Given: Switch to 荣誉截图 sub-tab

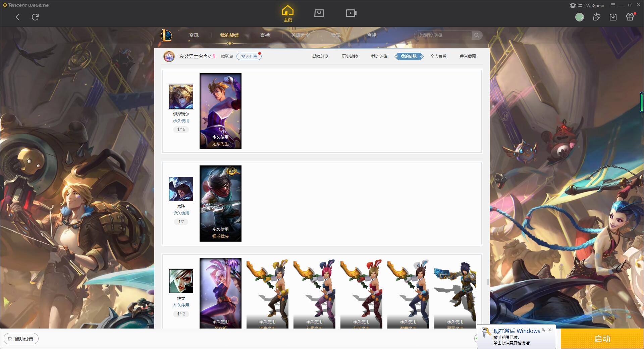Looking at the screenshot, I should click(x=468, y=56).
